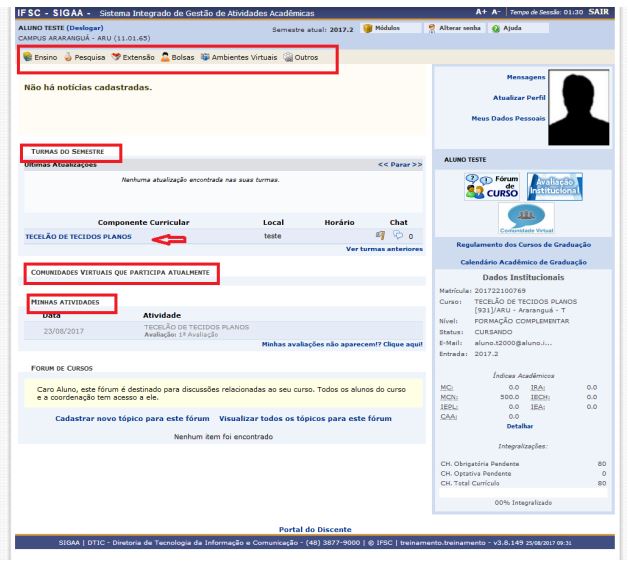This screenshot has width=628, height=571.
Task: Click the Alterar senha icon
Action: click(432, 29)
